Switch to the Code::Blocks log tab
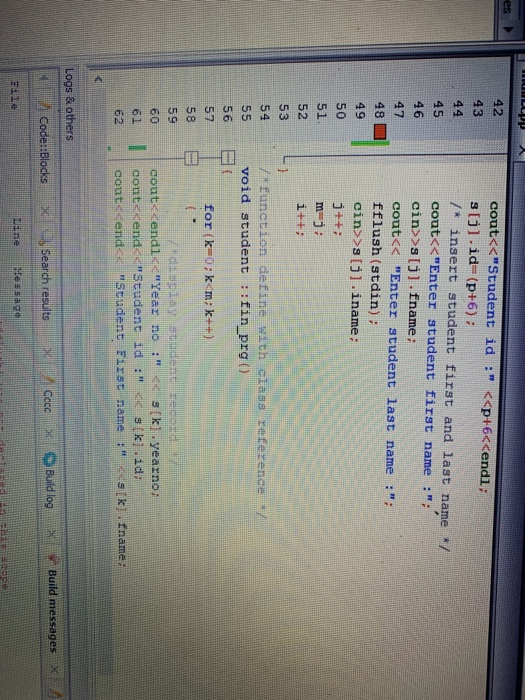525x700 pixels. click(43, 148)
